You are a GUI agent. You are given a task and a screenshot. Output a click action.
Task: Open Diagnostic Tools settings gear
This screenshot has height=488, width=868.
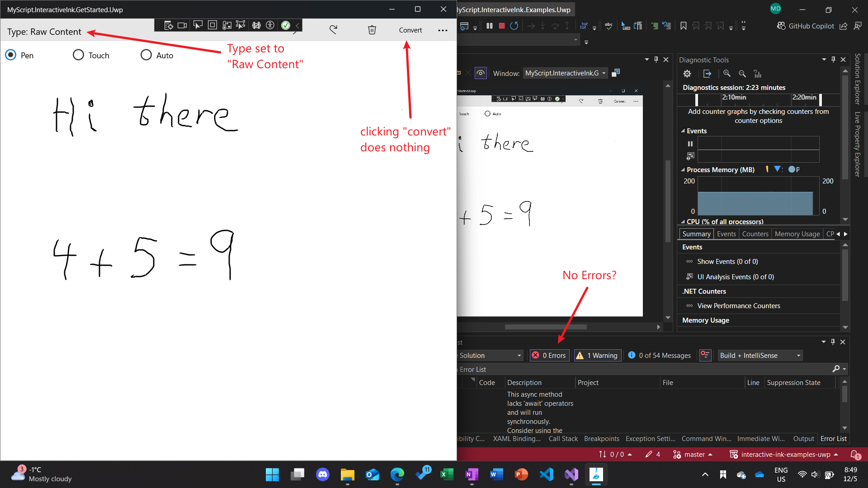point(687,74)
